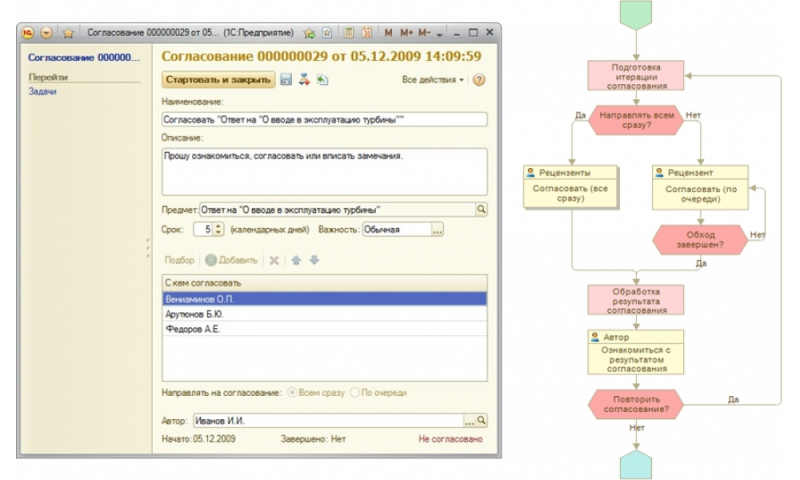Click the magnifier icon beside Предмет field
Image resolution: width=800 pixels, height=480 pixels.
(x=480, y=209)
